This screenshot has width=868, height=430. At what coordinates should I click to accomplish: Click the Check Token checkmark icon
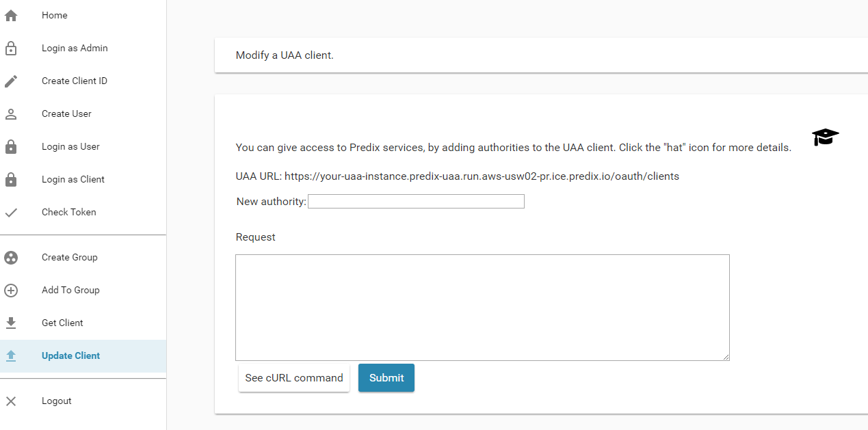pyautogui.click(x=11, y=212)
